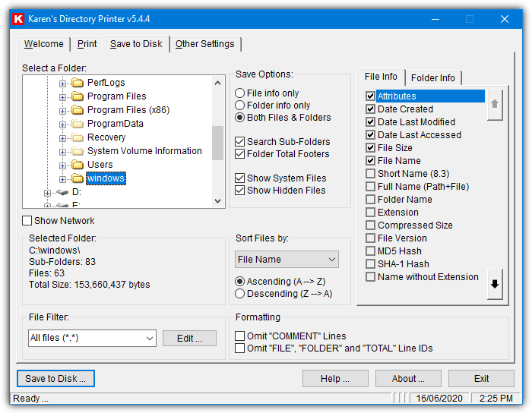Image resolution: width=532 pixels, height=413 pixels.
Task: Click the Karen's Directory Printer K logo icon
Action: 18,19
